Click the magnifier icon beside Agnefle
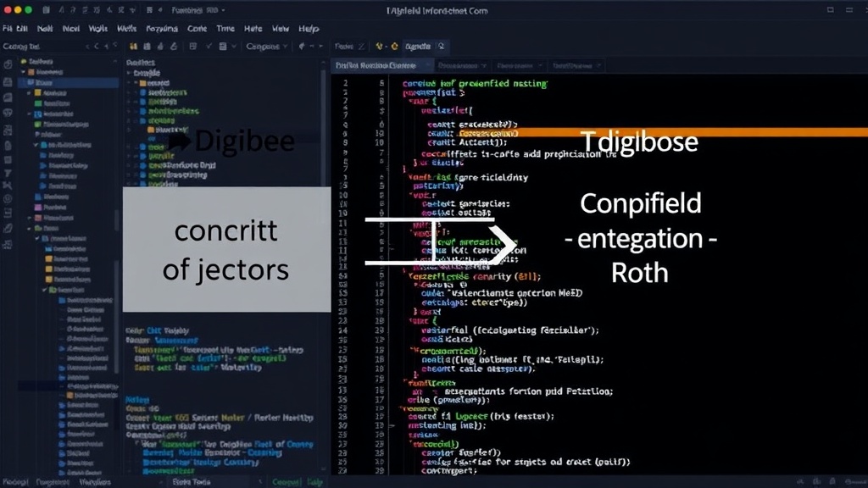The image size is (868, 488). click(441, 47)
